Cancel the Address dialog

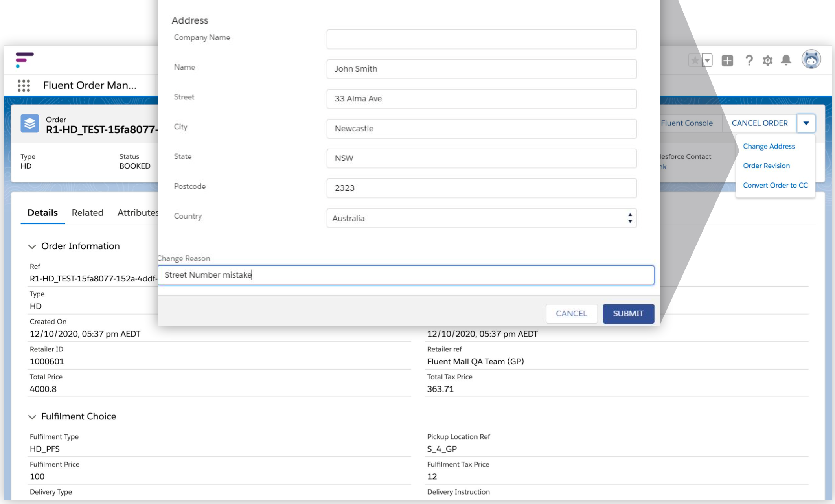coord(571,313)
